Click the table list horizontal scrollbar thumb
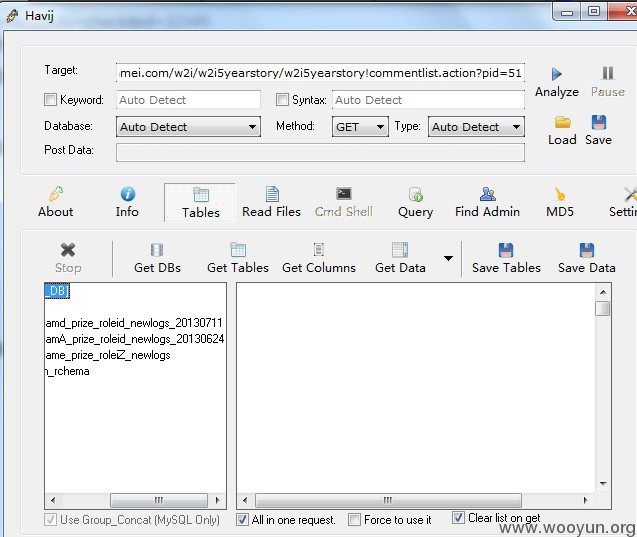Viewport: 637px width, 537px height. [159, 500]
